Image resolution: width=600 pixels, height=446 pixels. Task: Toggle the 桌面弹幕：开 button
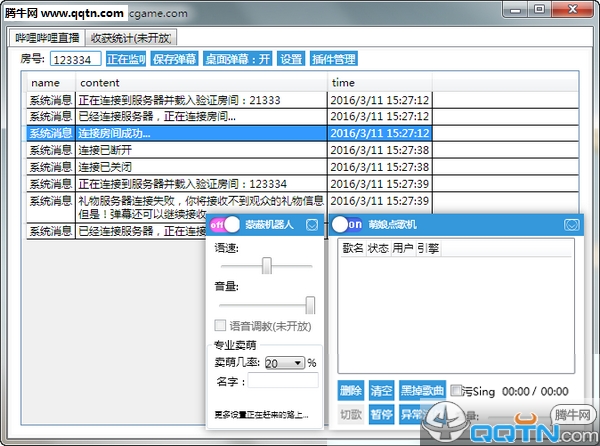238,59
